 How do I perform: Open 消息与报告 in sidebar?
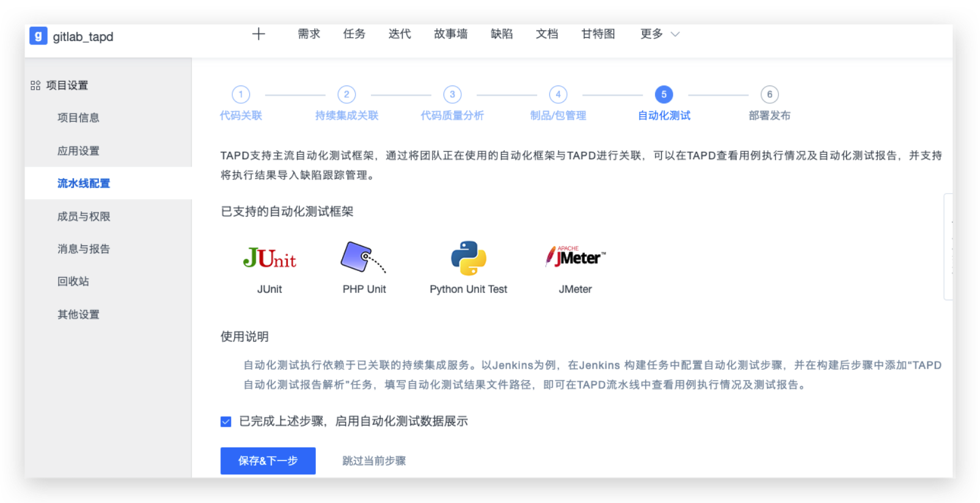[84, 248]
